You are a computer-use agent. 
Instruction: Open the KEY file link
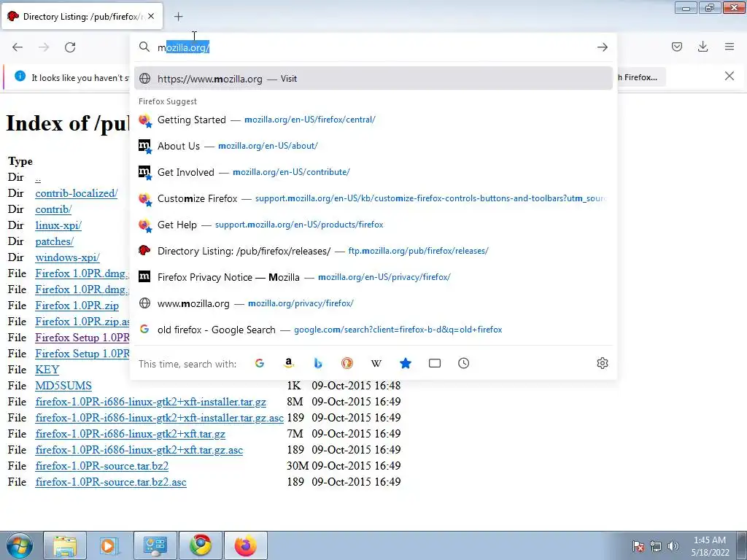[47, 370]
